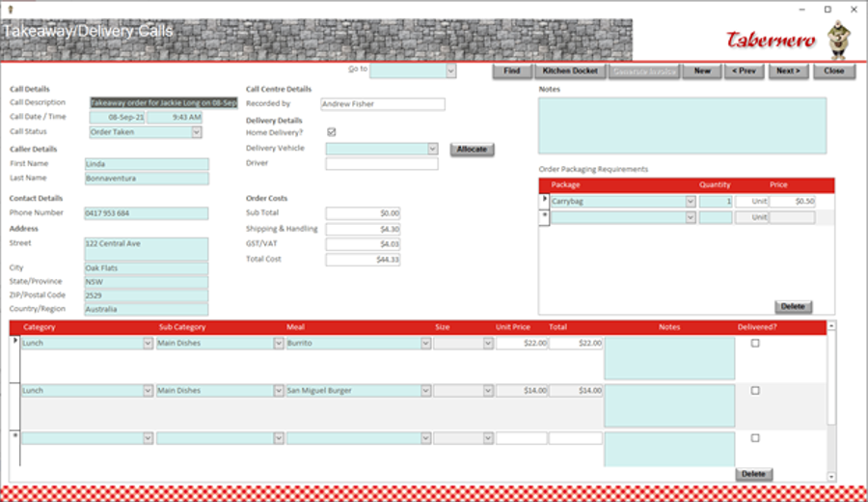The image size is (868, 502).
Task: Open Category dropdown on blank order row
Action: click(148, 438)
